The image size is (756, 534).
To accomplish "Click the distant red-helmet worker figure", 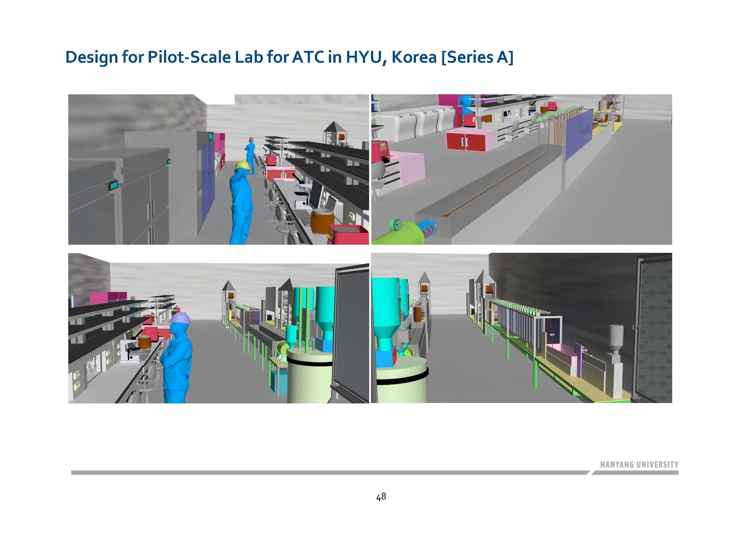I will pos(250,155).
